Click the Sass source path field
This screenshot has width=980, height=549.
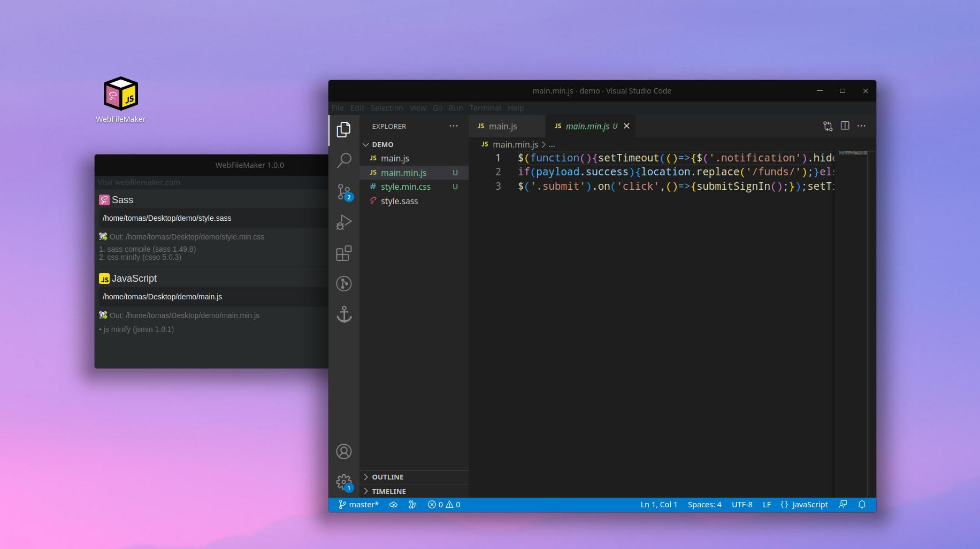[x=213, y=218]
